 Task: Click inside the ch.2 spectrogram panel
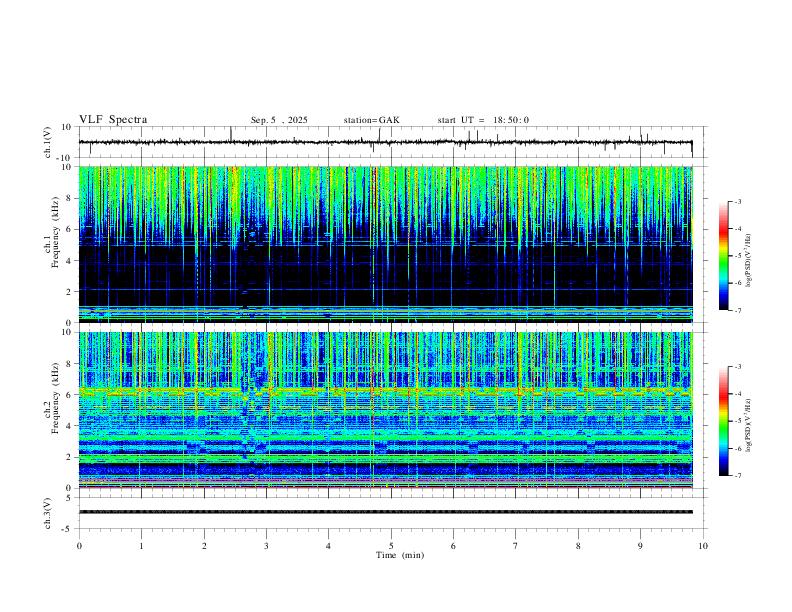(x=385, y=410)
